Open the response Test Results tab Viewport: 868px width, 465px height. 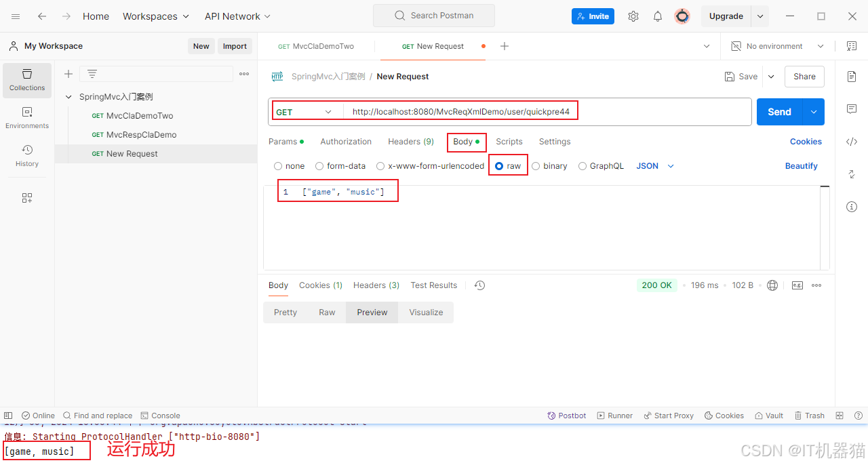click(434, 285)
